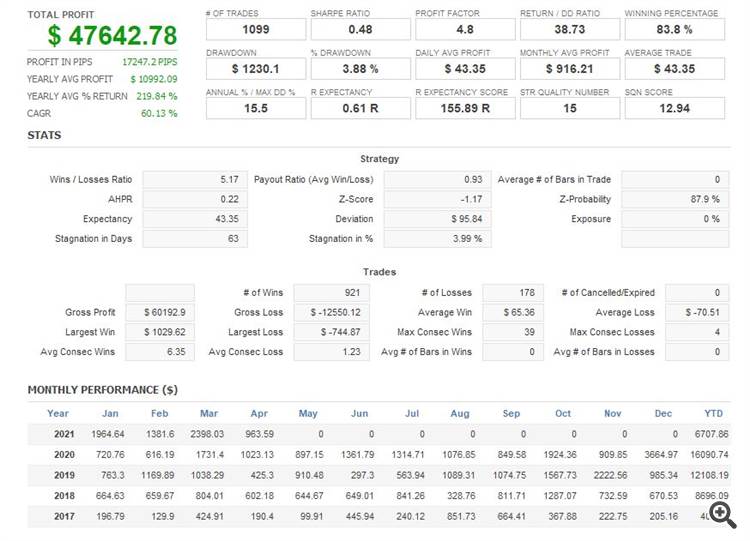Click the Z-Probability value 87.9 %
Image resolution: width=750 pixels, height=541 pixels.
point(675,199)
